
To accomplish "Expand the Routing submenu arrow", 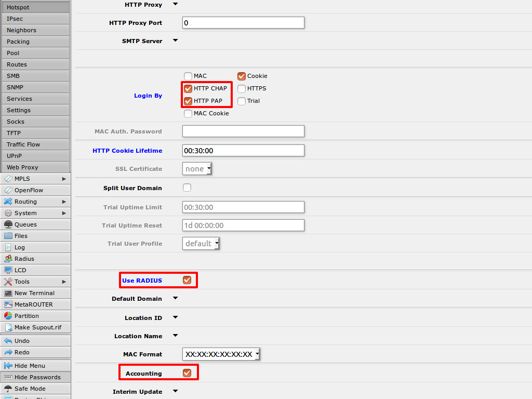I will 64,201.
